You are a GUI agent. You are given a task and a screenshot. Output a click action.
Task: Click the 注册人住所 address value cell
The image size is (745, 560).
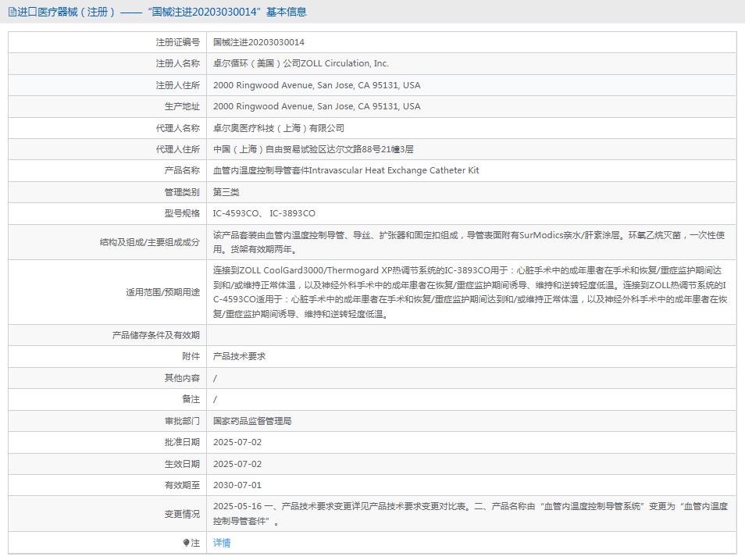click(x=316, y=85)
